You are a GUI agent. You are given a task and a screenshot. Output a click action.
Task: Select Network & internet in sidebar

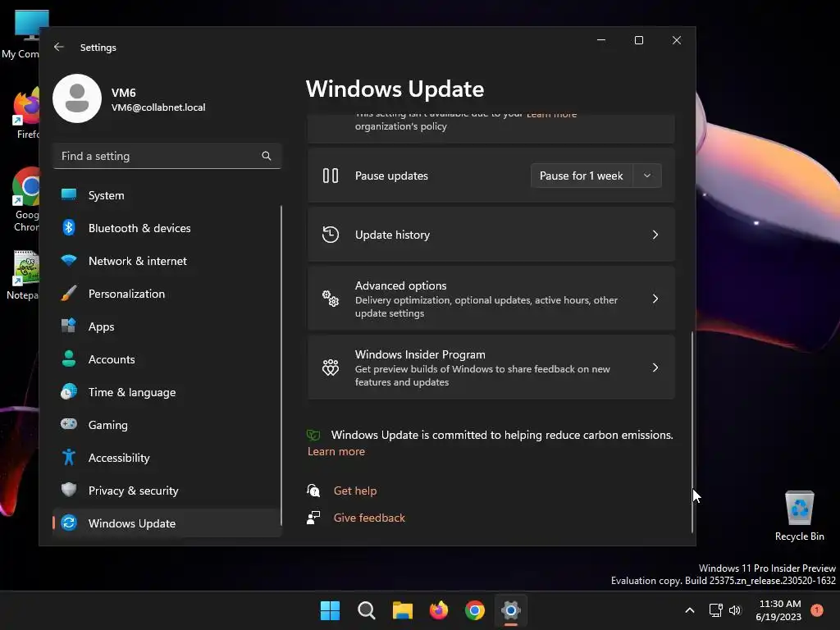click(167, 260)
